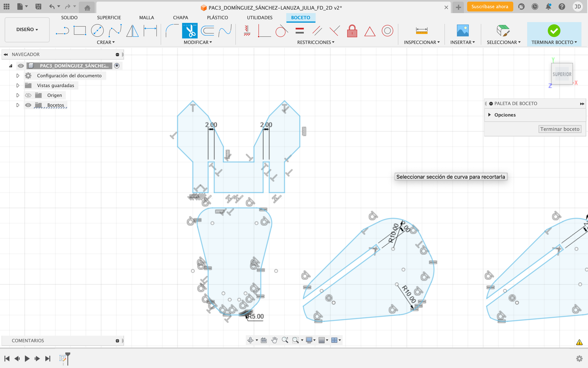
Task: Click the Orbit tool in navigation bar
Action: (250, 340)
